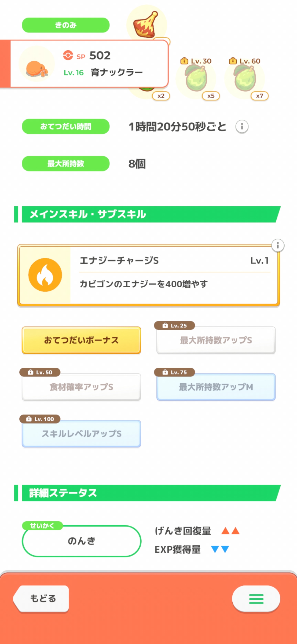The height and width of the screenshot is (644, 297).
Task: Open the hamburger menu button
Action: point(256,599)
